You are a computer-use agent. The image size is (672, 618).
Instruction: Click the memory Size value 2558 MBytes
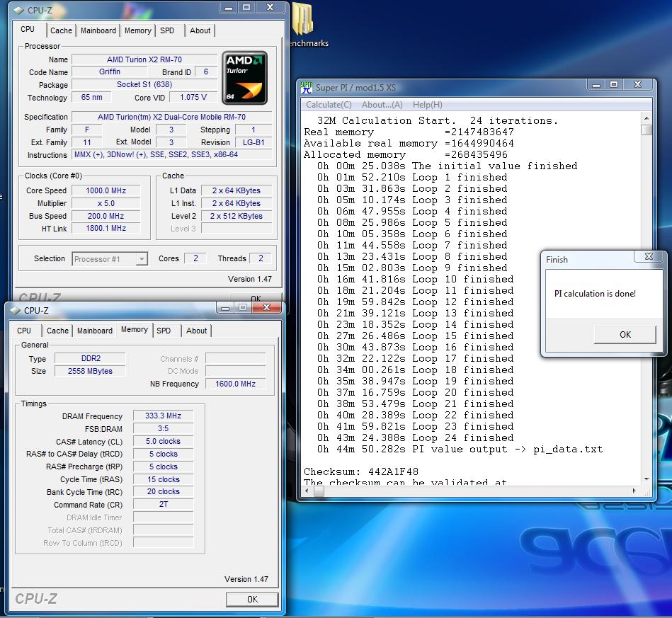91,371
